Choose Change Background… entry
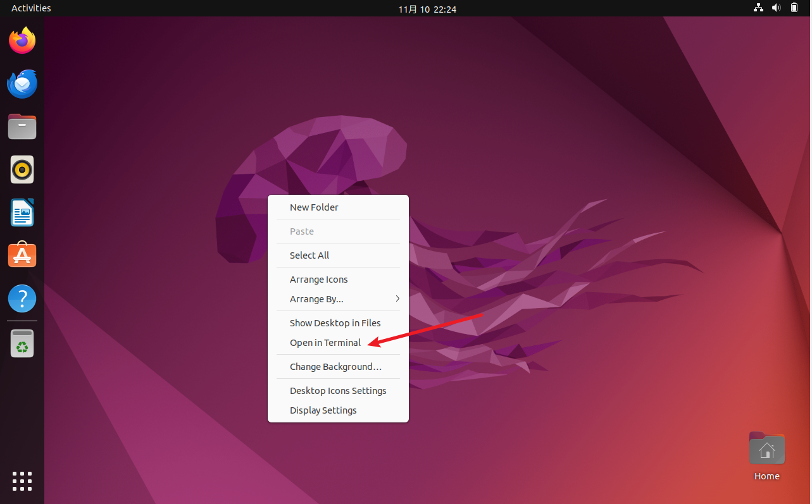 click(338, 367)
